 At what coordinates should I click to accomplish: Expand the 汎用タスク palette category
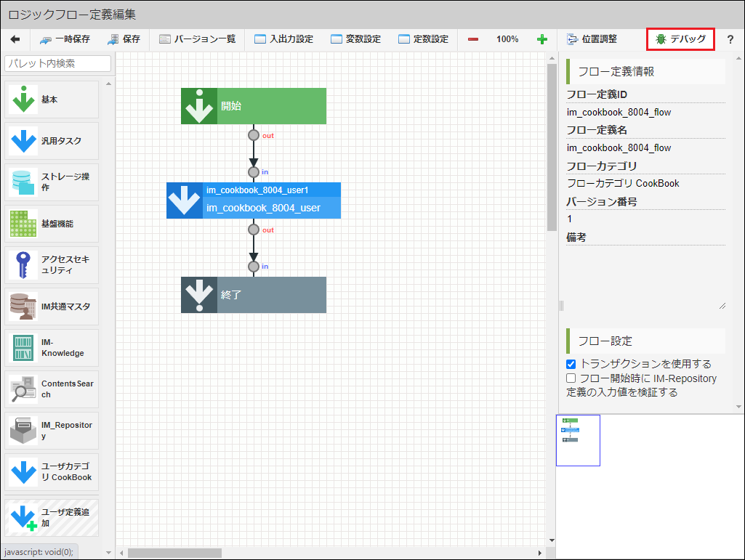tap(52, 141)
